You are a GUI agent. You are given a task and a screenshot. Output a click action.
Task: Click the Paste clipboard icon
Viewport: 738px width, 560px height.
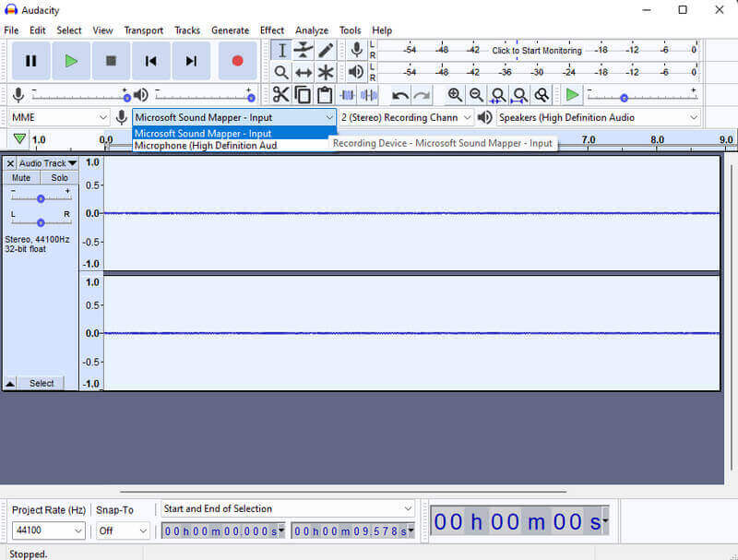tap(325, 95)
